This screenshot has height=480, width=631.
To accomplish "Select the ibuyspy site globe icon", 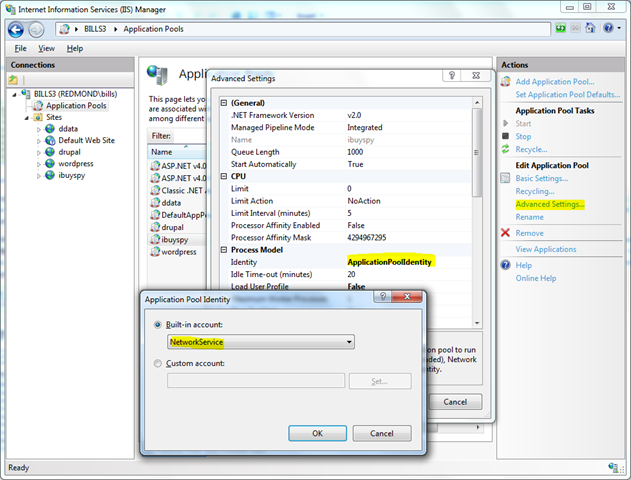I will tap(50, 175).
